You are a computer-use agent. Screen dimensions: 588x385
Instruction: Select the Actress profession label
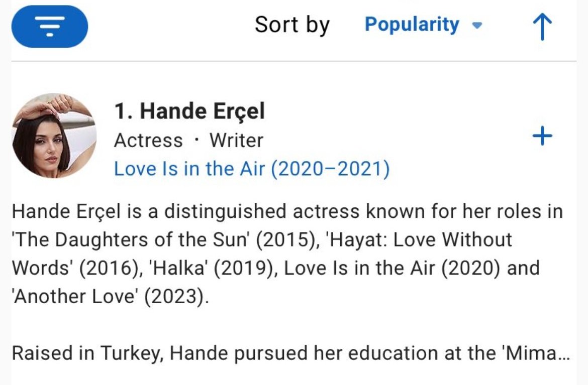[148, 141]
